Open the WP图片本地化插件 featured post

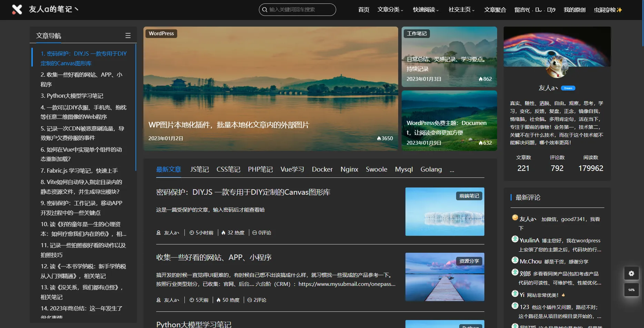pos(271,88)
